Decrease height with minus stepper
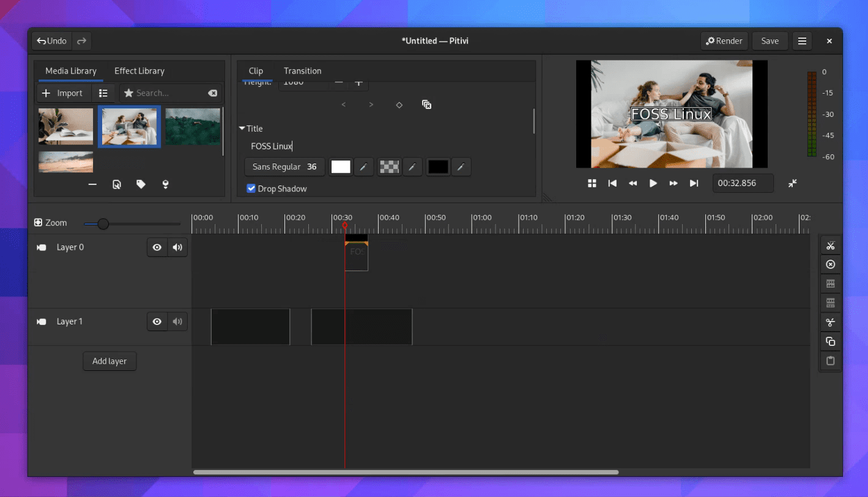 [x=338, y=83]
